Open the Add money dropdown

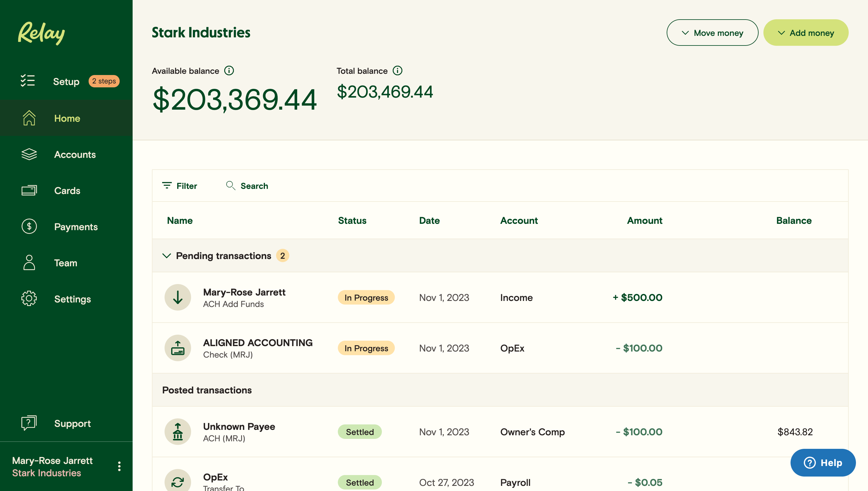pyautogui.click(x=806, y=32)
